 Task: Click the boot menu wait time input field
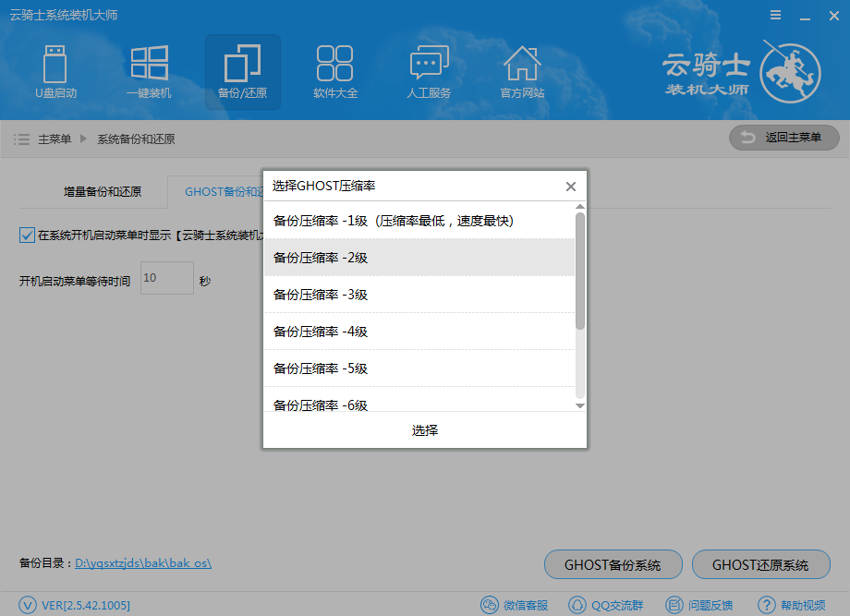pyautogui.click(x=166, y=278)
